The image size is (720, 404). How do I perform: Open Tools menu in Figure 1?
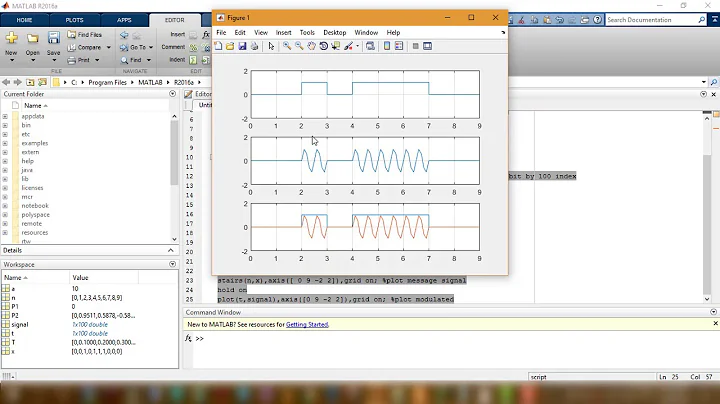[307, 33]
